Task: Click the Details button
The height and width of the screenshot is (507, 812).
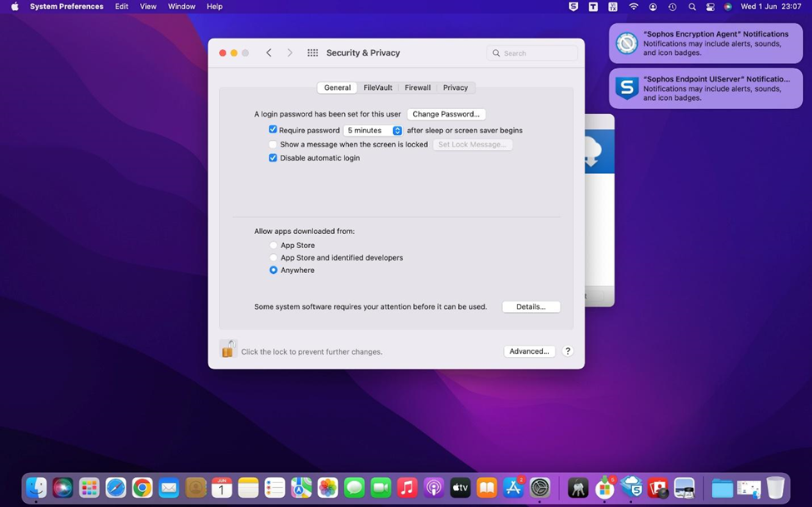Action: coord(531,306)
